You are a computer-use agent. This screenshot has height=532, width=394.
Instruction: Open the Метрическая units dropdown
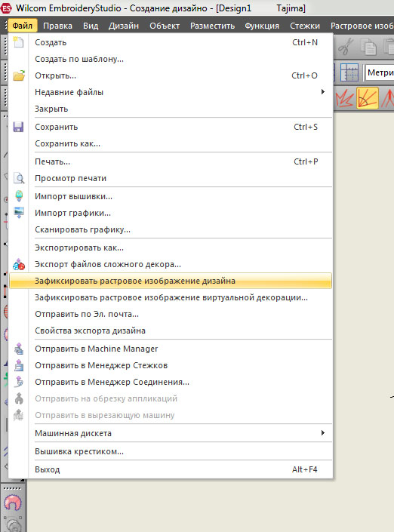380,72
